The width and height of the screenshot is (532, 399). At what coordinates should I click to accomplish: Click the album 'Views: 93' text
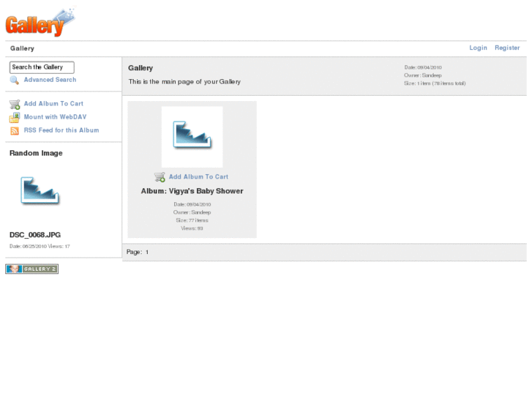pyautogui.click(x=192, y=228)
